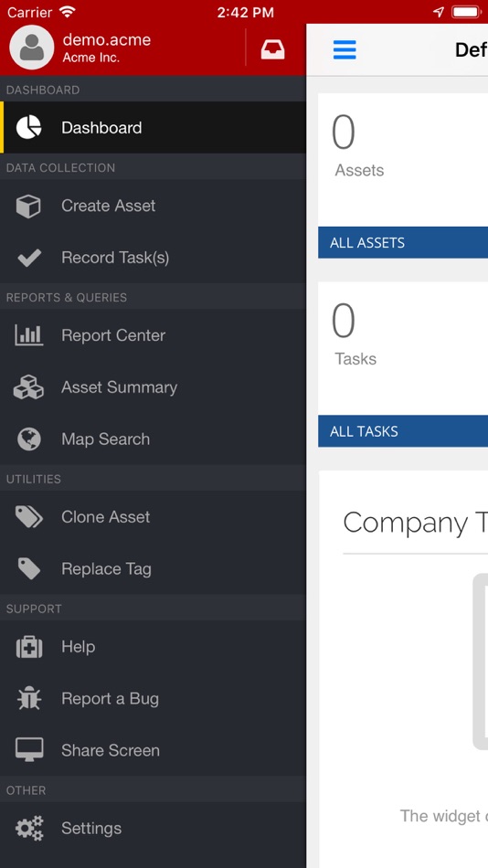Click the Dashboard pie chart icon
Image resolution: width=488 pixels, height=868 pixels.
point(29,127)
